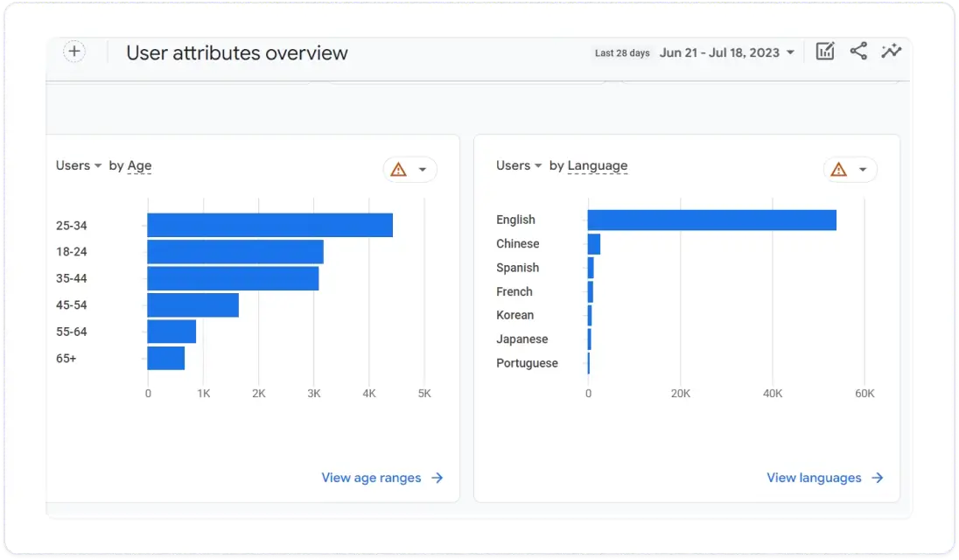Open the customize report icon
The image size is (959, 560).
click(x=823, y=52)
